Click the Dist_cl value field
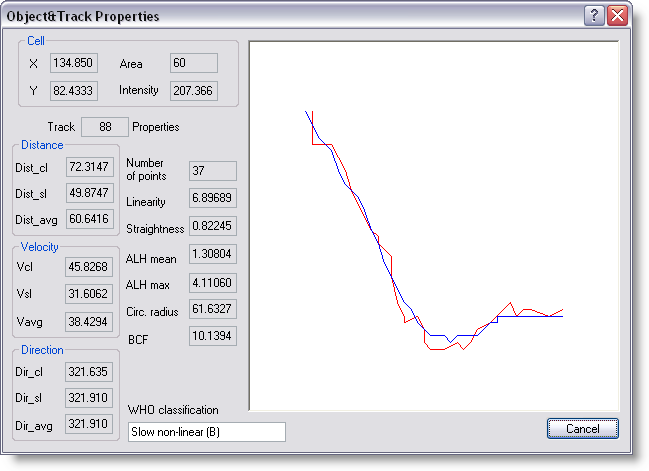 click(x=92, y=166)
